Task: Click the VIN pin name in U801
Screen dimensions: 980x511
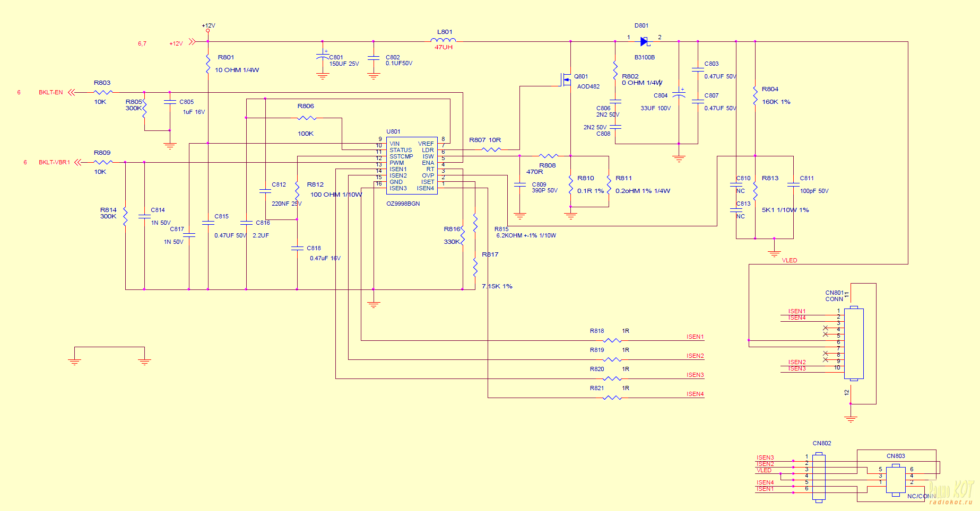Action: (x=394, y=144)
